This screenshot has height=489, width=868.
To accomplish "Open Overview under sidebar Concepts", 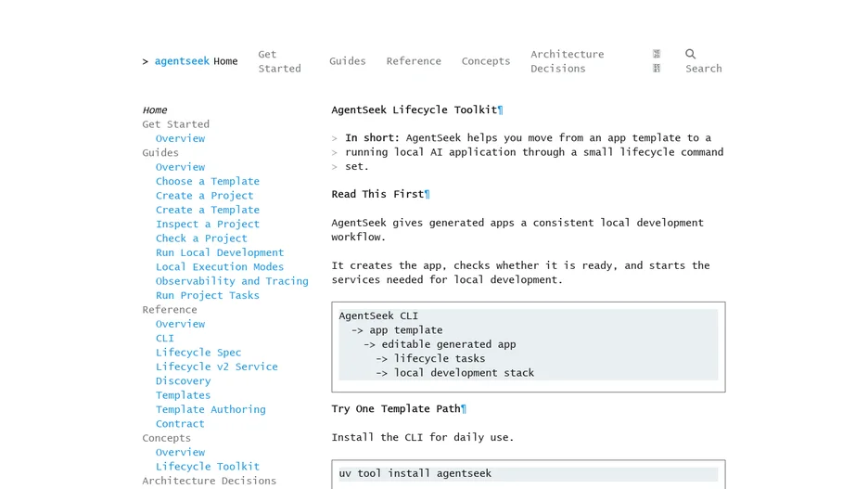I will [x=180, y=452].
